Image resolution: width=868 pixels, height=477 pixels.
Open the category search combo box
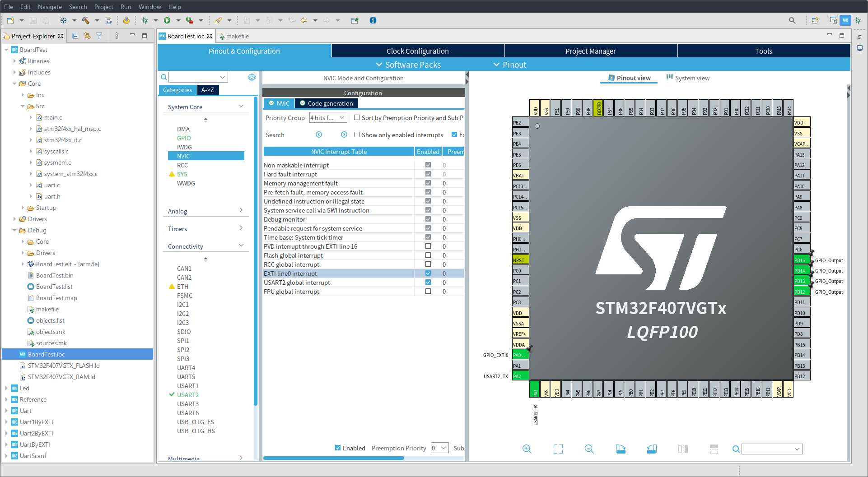(x=198, y=77)
